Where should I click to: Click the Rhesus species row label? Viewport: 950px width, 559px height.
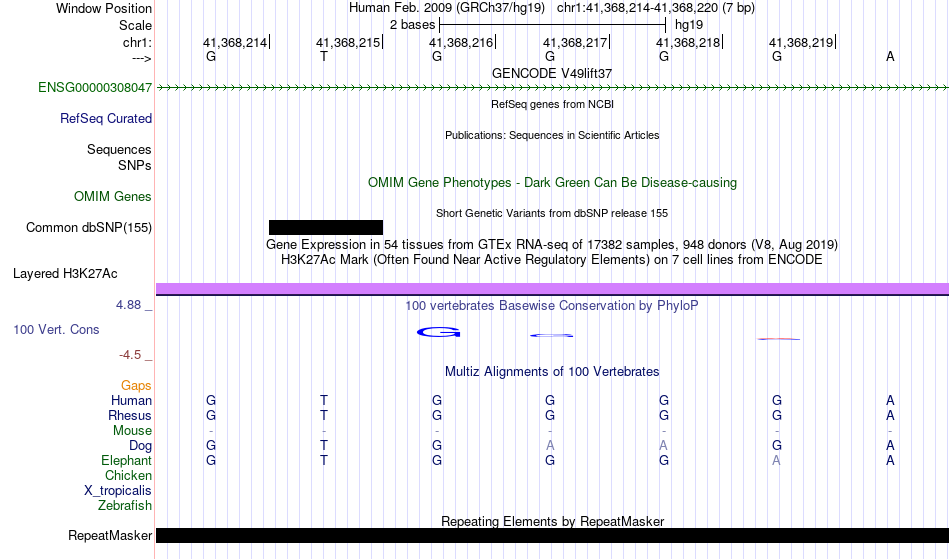pyautogui.click(x=130, y=415)
